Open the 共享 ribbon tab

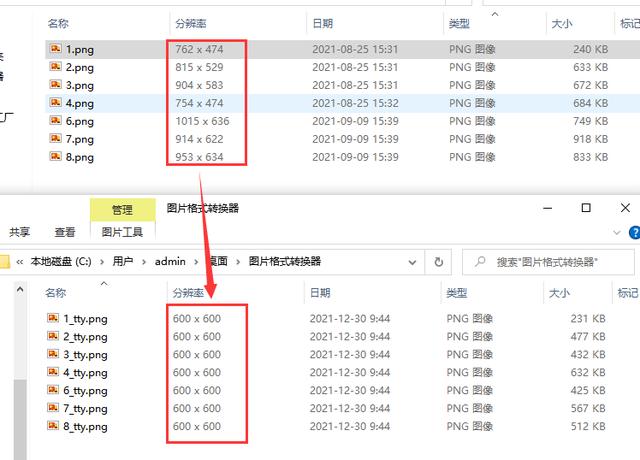(x=20, y=232)
